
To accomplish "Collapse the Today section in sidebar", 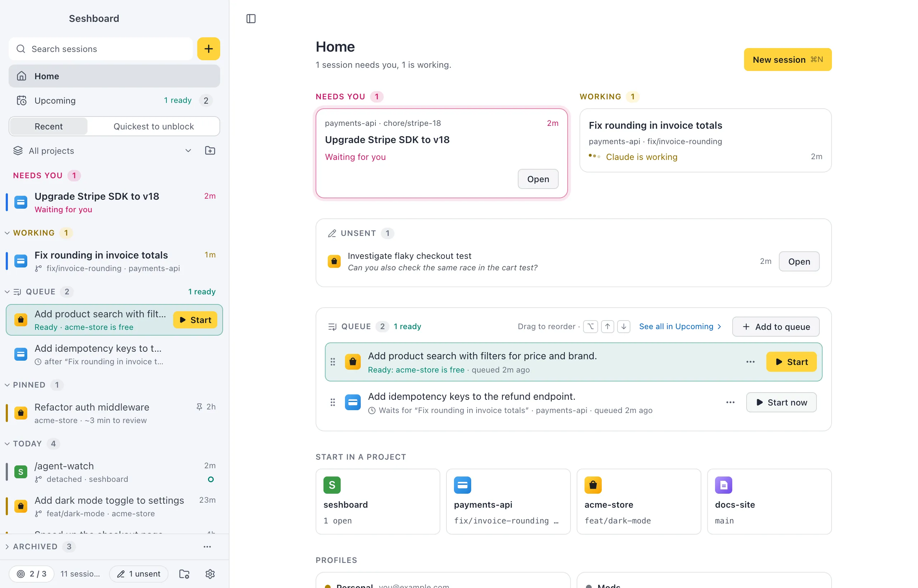I will pyautogui.click(x=7, y=444).
